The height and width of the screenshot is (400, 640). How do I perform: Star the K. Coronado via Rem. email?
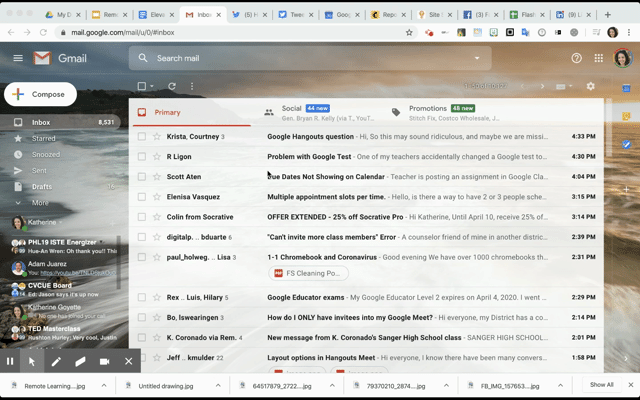pyautogui.click(x=157, y=338)
